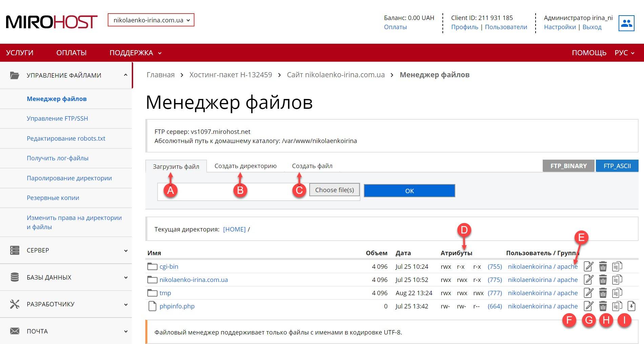Click the tmp folder icon
Image resolution: width=644 pixels, height=344 pixels.
(x=152, y=293)
